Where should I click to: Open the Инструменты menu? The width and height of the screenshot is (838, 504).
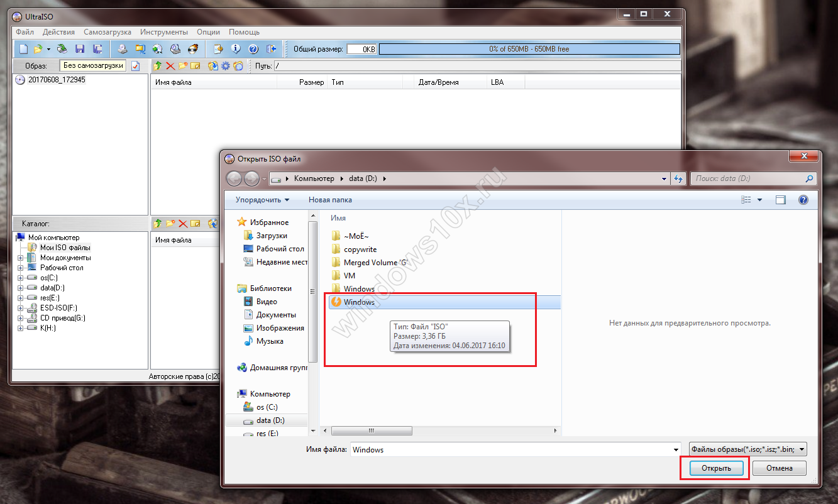(x=164, y=32)
